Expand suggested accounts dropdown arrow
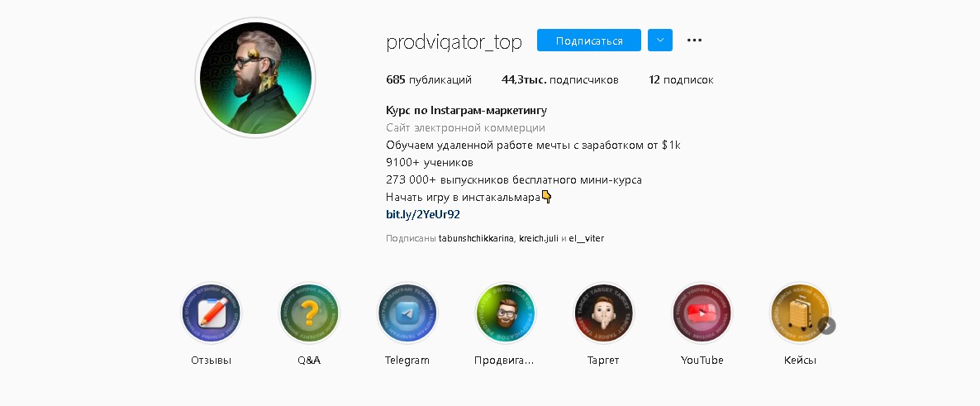This screenshot has width=980, height=406. [x=660, y=40]
